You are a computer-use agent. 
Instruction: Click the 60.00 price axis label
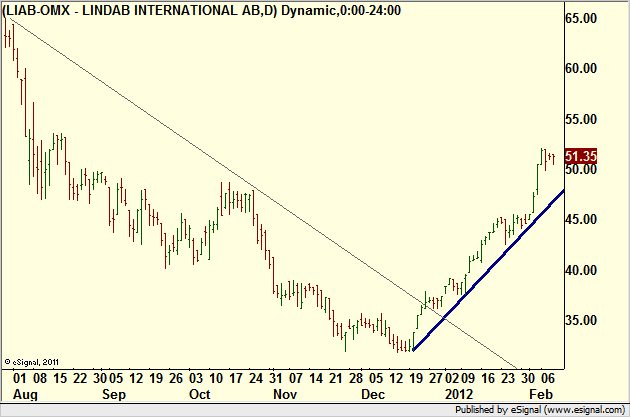[x=581, y=69]
